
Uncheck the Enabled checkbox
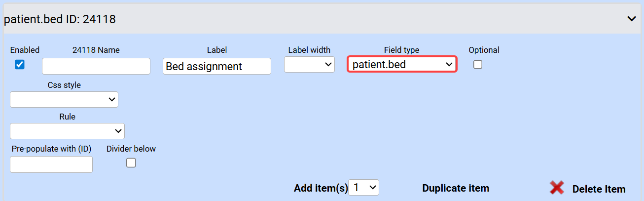20,64
